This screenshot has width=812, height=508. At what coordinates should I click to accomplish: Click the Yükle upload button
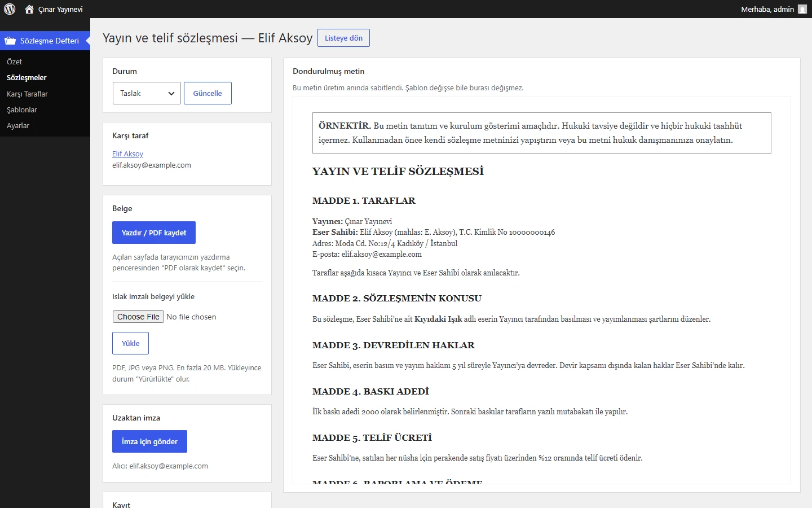130,343
